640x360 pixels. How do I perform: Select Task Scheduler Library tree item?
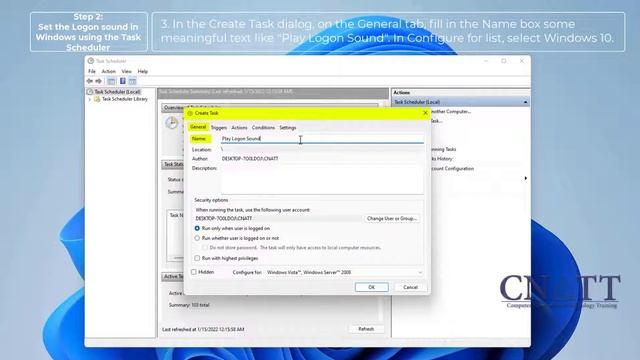pyautogui.click(x=125, y=99)
